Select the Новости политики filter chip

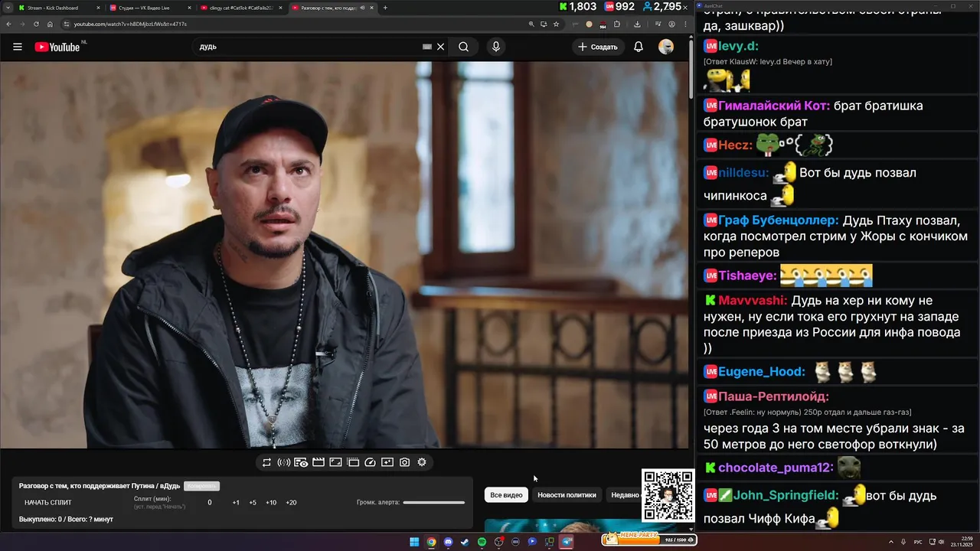coord(567,495)
